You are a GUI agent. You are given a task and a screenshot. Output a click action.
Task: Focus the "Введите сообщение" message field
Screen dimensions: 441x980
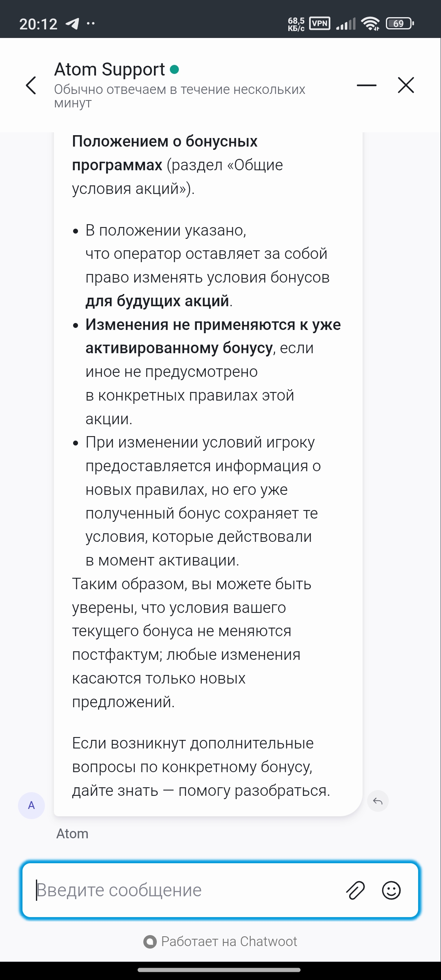point(184,890)
